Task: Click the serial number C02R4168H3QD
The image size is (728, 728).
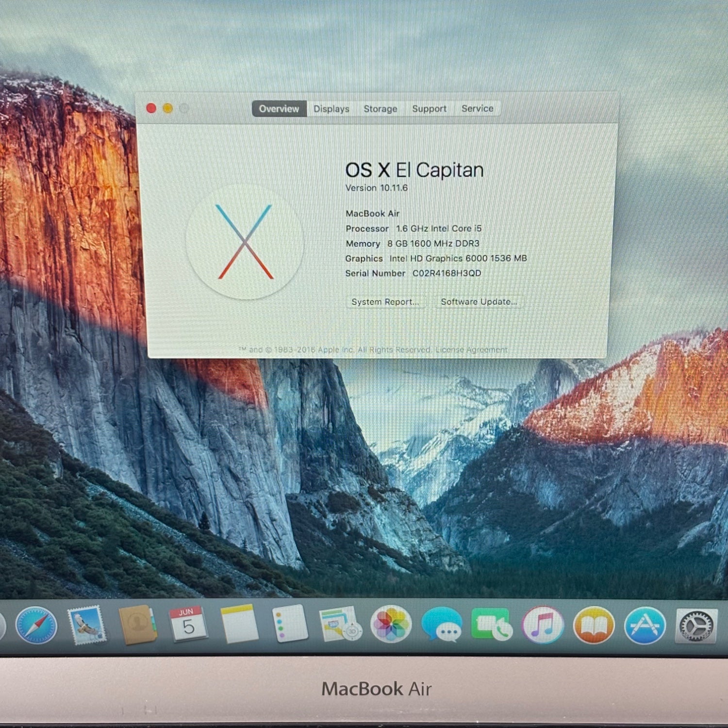Action: [x=447, y=273]
